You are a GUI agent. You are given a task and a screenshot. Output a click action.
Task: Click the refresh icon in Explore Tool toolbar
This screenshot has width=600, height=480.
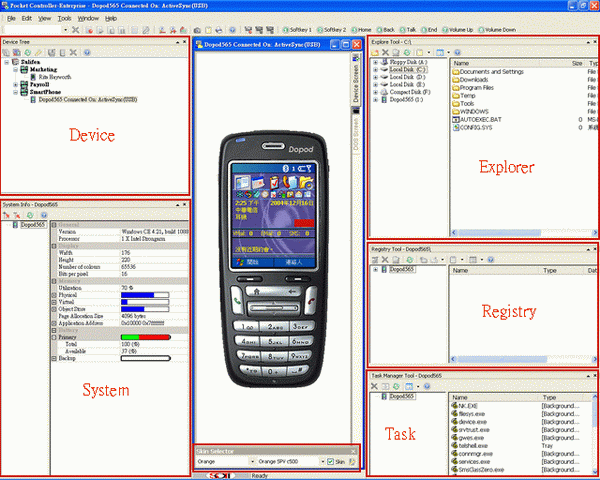[x=407, y=52]
